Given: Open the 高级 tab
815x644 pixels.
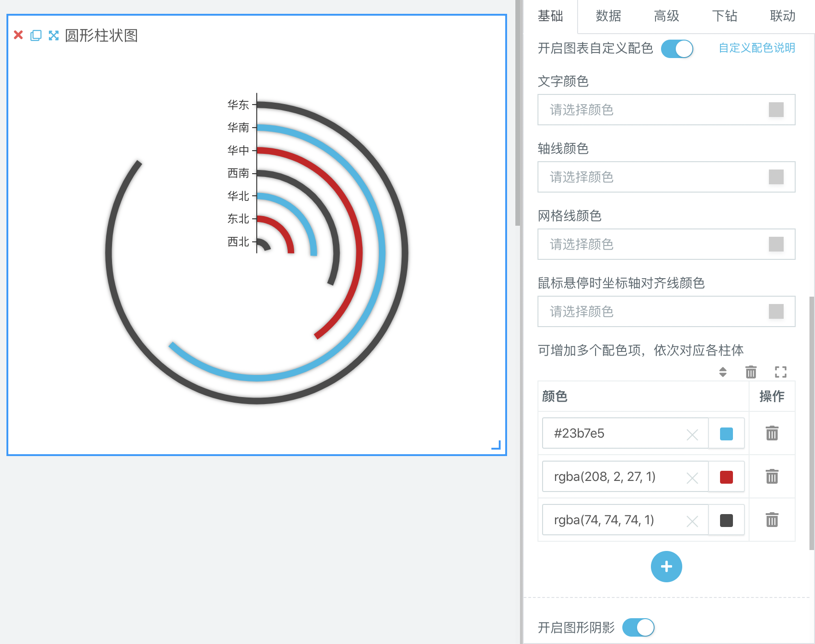Looking at the screenshot, I should [667, 16].
